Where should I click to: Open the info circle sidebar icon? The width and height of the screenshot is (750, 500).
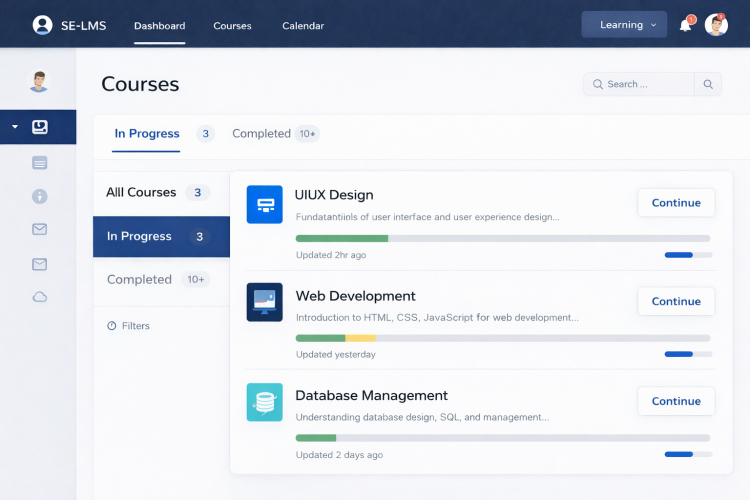[40, 196]
